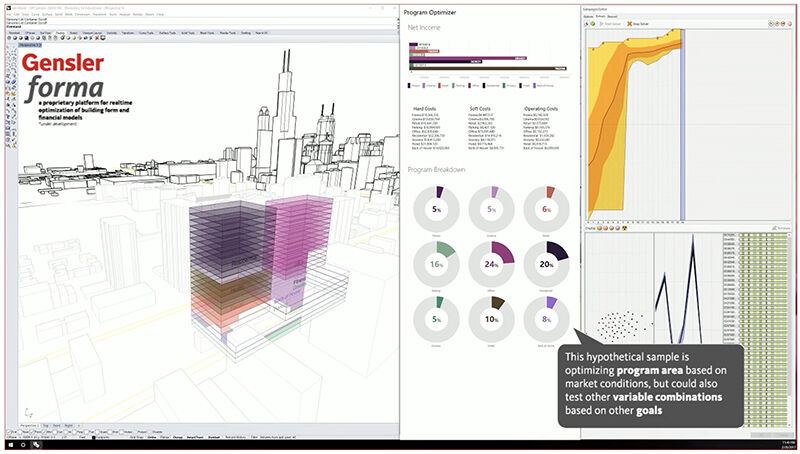The image size is (800, 454).
Task: Select the Top viewport tab
Action: point(45,425)
